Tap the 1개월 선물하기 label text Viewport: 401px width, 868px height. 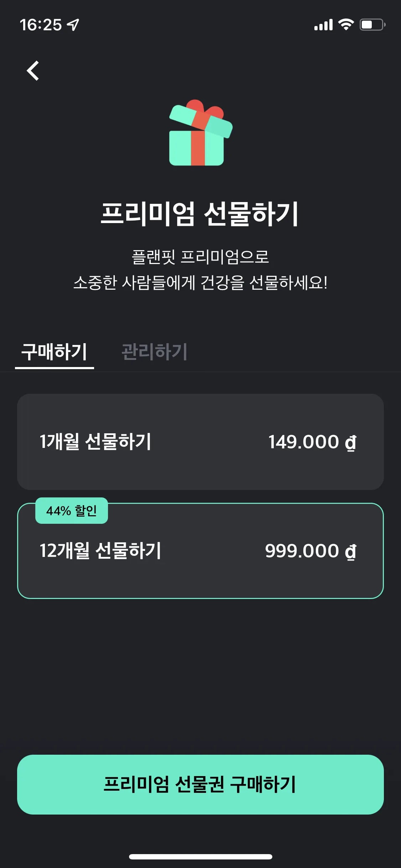tap(95, 442)
